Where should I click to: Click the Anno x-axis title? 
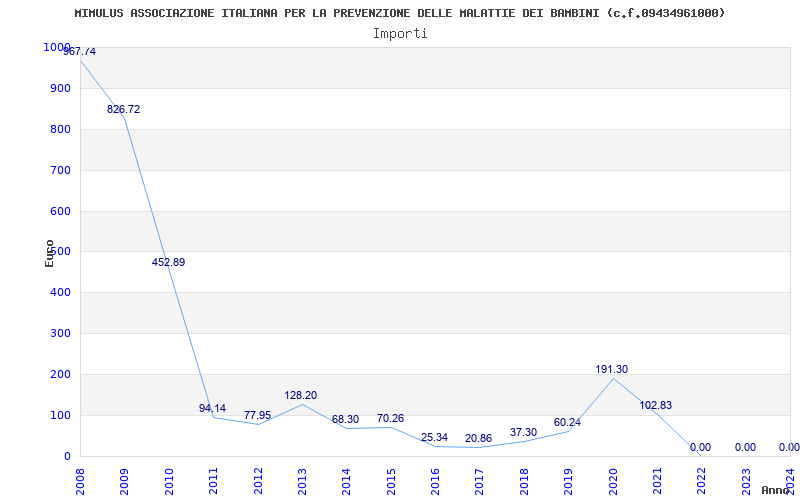pos(776,490)
